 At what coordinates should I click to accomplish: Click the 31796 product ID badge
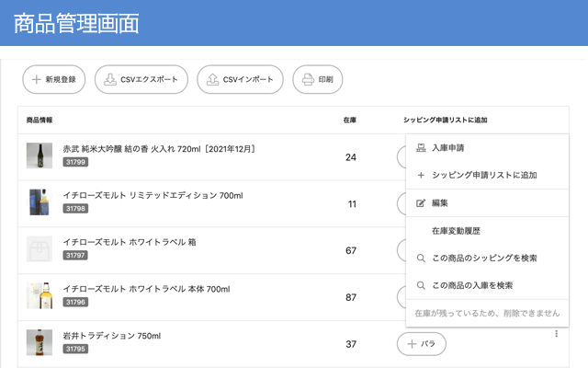(x=75, y=302)
